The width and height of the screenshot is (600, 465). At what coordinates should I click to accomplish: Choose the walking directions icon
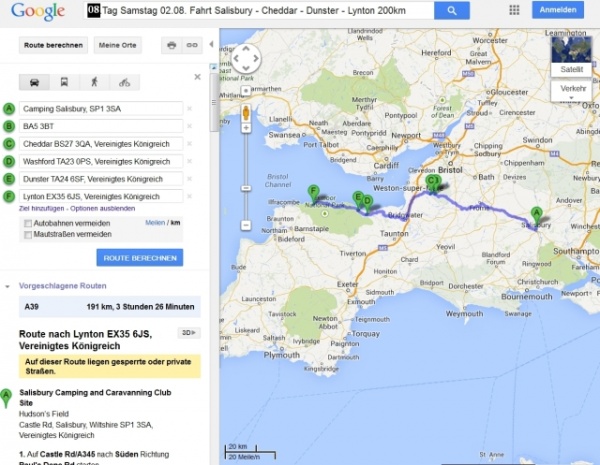(x=95, y=83)
